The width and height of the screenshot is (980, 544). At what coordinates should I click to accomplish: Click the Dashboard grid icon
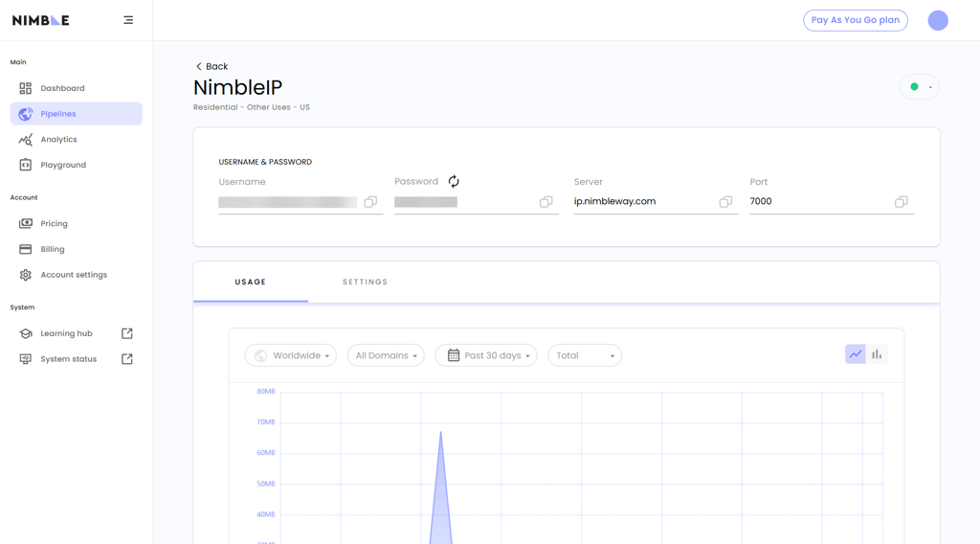[x=25, y=88]
